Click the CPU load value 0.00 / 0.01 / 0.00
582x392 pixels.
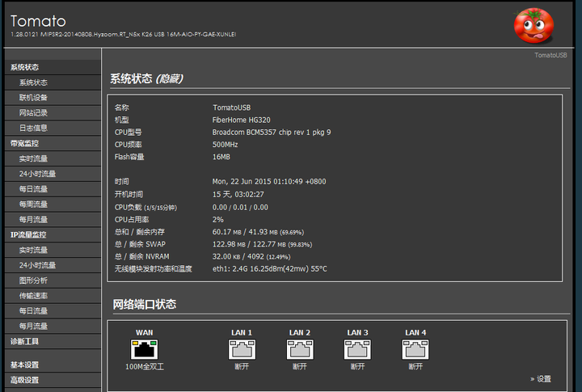[x=240, y=207]
